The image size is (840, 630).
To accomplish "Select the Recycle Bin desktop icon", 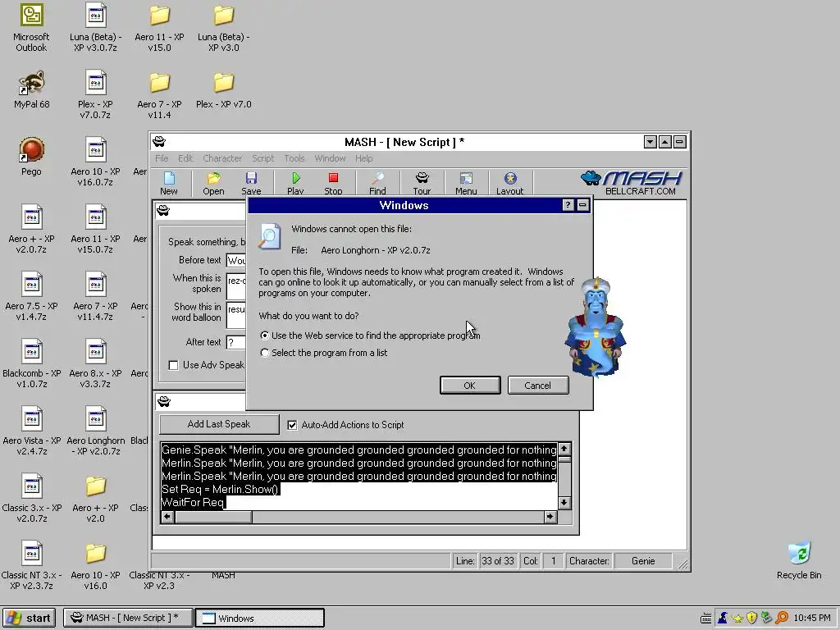I will [x=799, y=560].
